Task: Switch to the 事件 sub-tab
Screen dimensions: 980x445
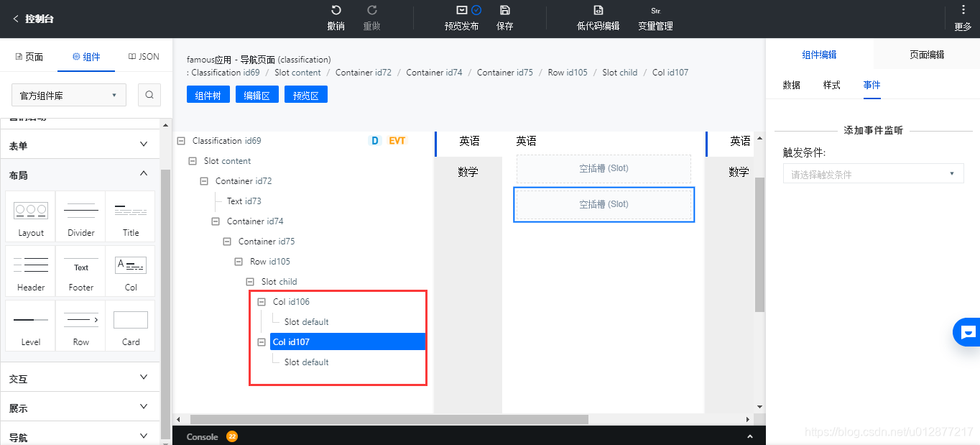Action: click(872, 85)
